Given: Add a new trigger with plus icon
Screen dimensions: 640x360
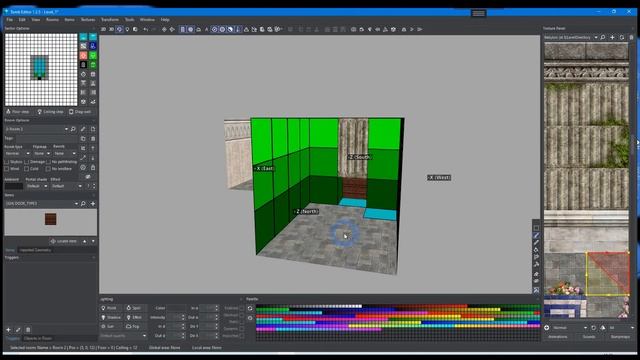Looking at the screenshot, I should coord(9,329).
